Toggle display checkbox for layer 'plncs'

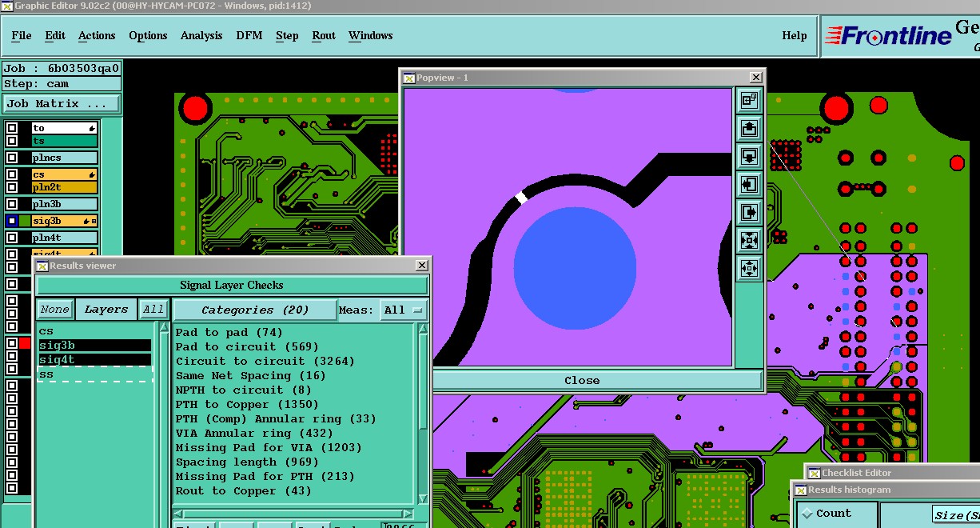pyautogui.click(x=12, y=158)
